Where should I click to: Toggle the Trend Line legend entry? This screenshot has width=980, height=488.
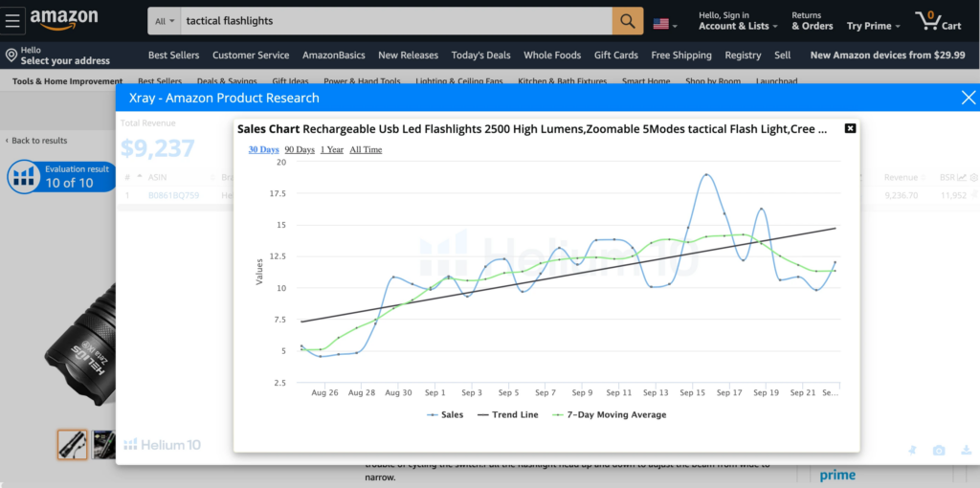pyautogui.click(x=507, y=414)
